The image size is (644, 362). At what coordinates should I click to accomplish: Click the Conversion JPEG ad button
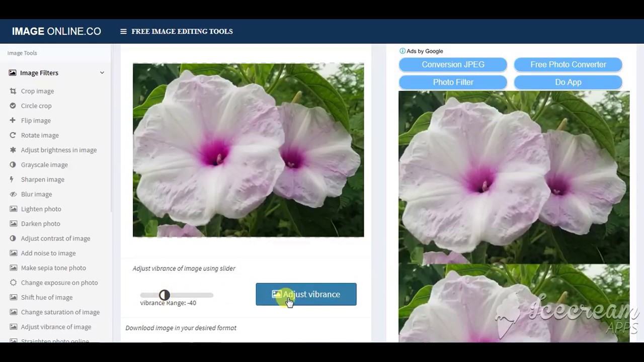coord(453,64)
